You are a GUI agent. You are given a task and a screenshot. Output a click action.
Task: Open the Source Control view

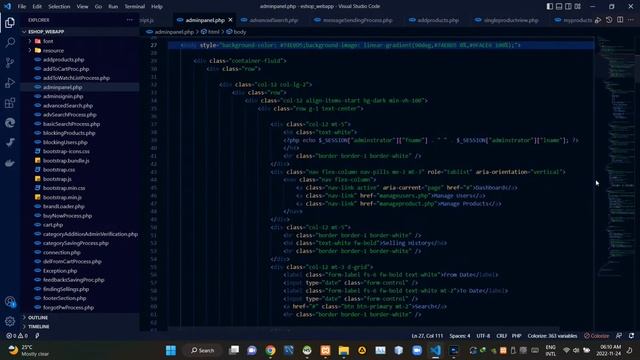(10, 62)
